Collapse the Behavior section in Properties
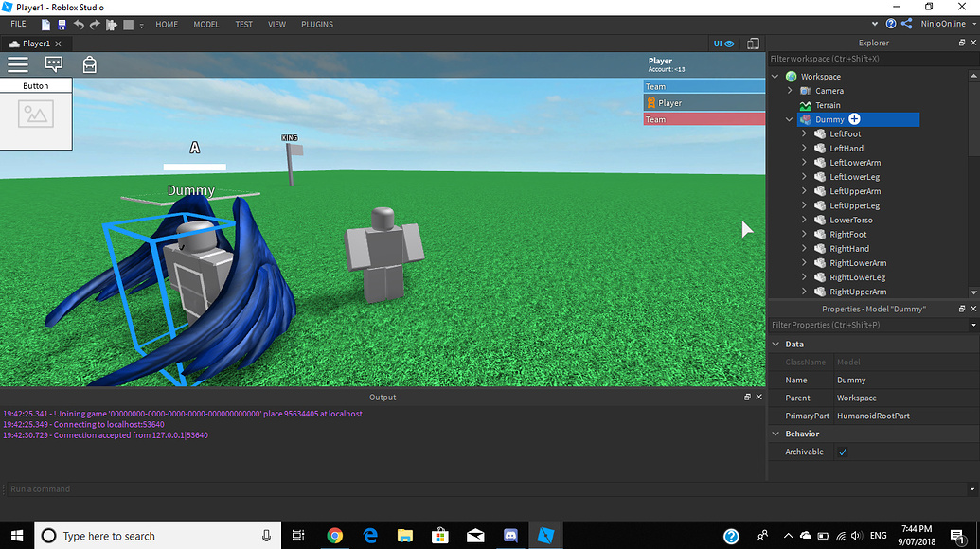The image size is (980, 549). 775,433
